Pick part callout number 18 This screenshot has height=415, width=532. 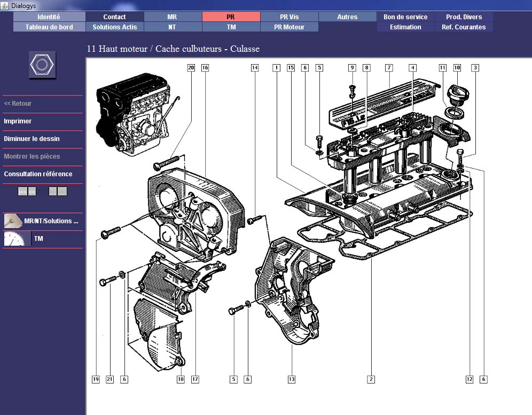tap(181, 379)
